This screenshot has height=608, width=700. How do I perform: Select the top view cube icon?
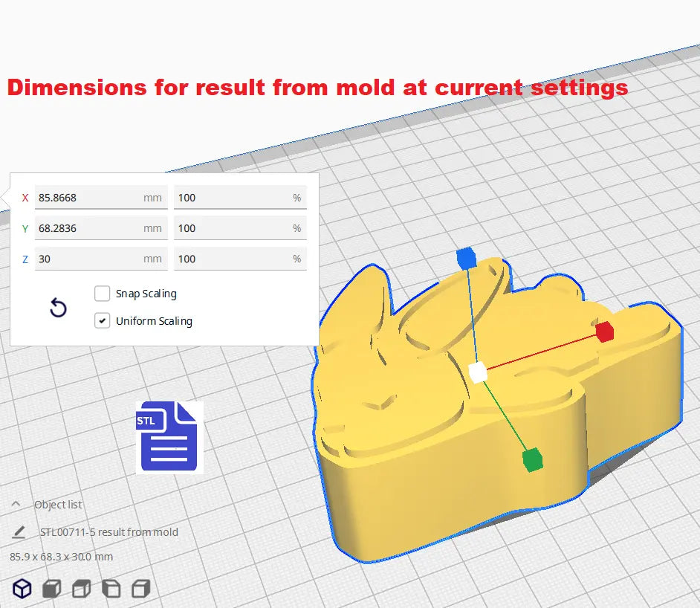81,589
